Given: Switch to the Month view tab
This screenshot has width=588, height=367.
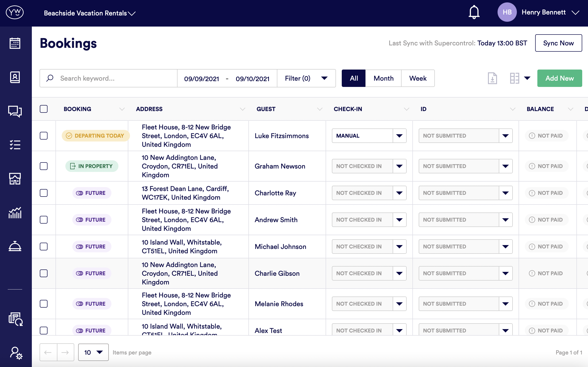Looking at the screenshot, I should click(383, 78).
